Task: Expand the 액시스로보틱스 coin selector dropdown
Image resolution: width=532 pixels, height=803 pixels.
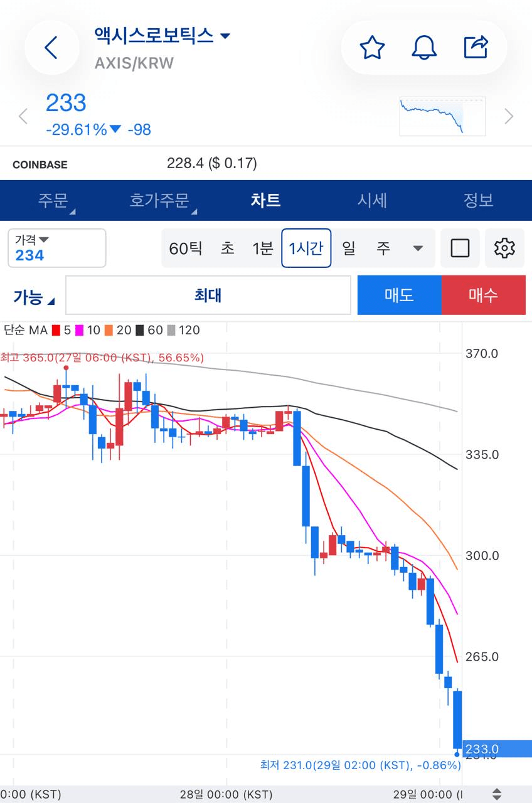Action: [x=162, y=36]
